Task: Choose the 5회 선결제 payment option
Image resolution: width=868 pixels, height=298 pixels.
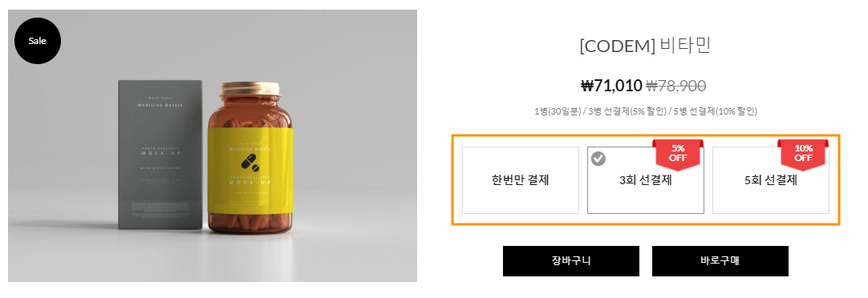Action: click(771, 180)
